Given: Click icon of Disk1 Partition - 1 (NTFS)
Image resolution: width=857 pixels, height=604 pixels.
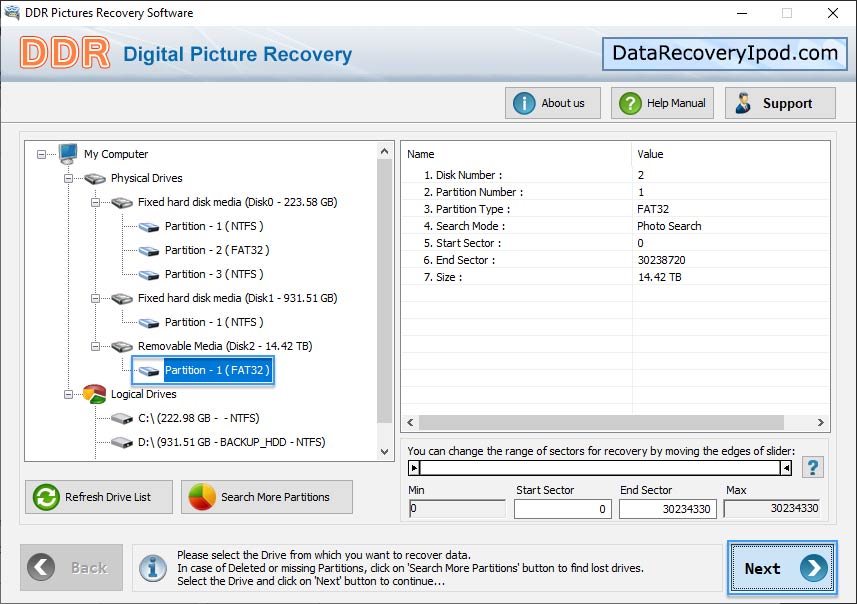Looking at the screenshot, I should tap(149, 323).
